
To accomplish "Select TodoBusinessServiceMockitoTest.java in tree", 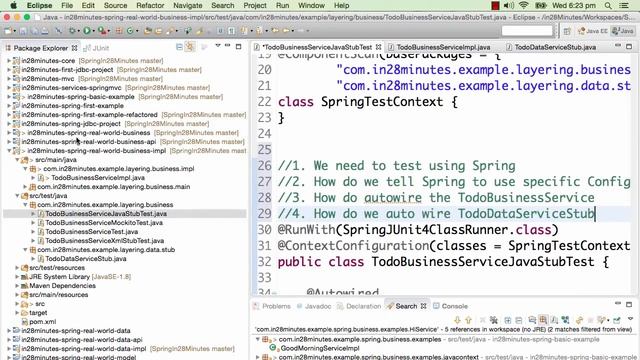I will click(x=104, y=222).
